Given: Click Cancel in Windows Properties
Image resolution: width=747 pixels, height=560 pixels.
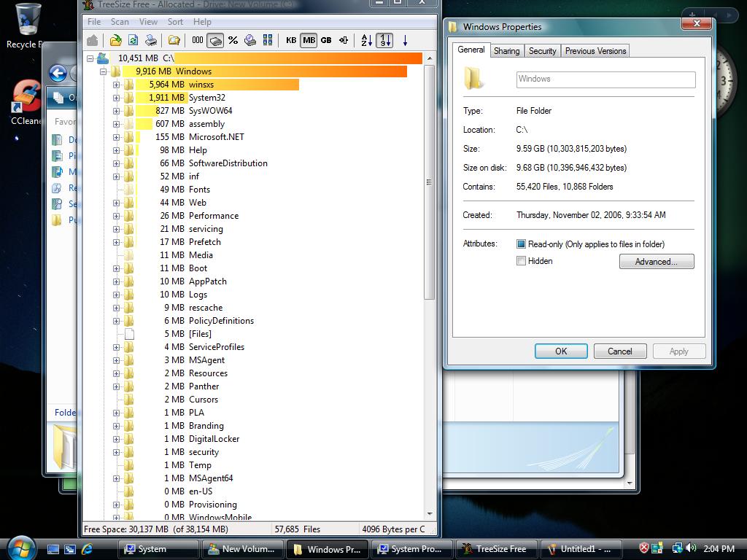Looking at the screenshot, I should coord(620,351).
